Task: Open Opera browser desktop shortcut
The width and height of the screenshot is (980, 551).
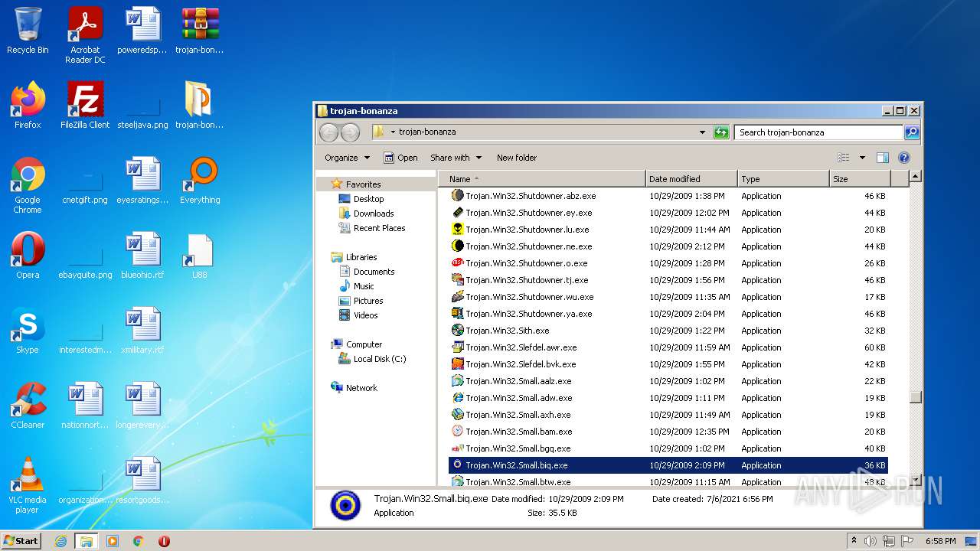Action: [x=28, y=256]
